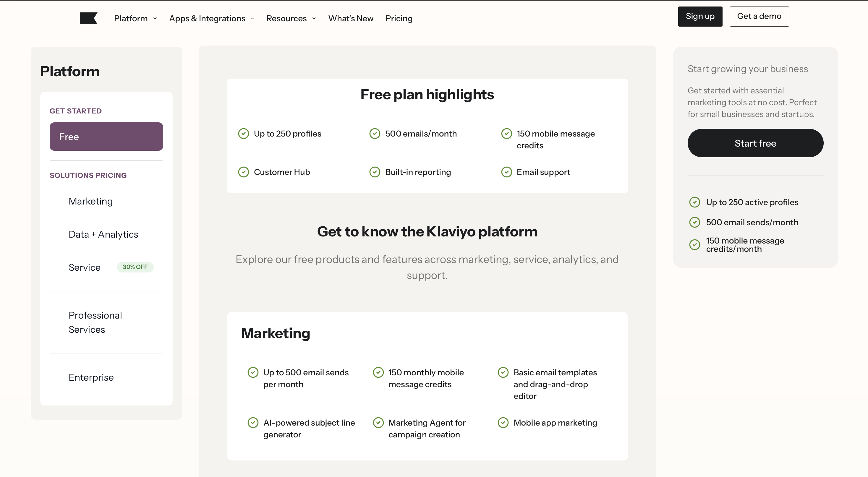This screenshot has height=477, width=868.
Task: Click check icon beside 500 emails/month
Action: (375, 134)
